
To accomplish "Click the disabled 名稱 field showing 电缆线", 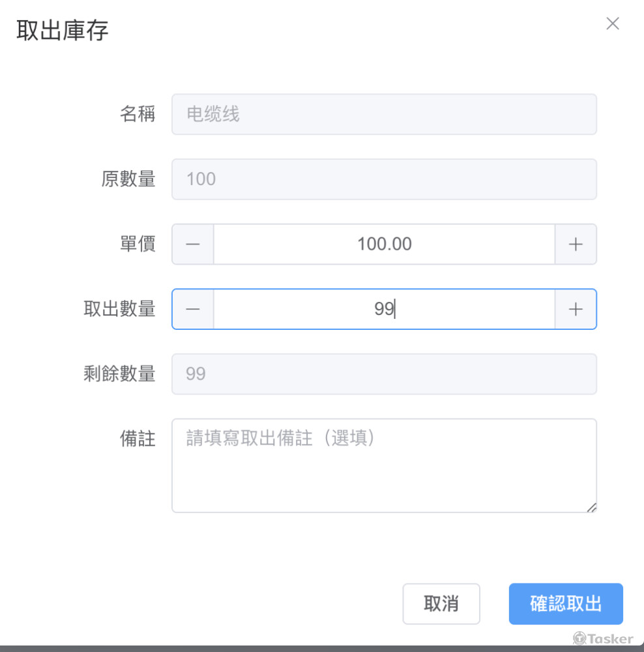I will [384, 114].
